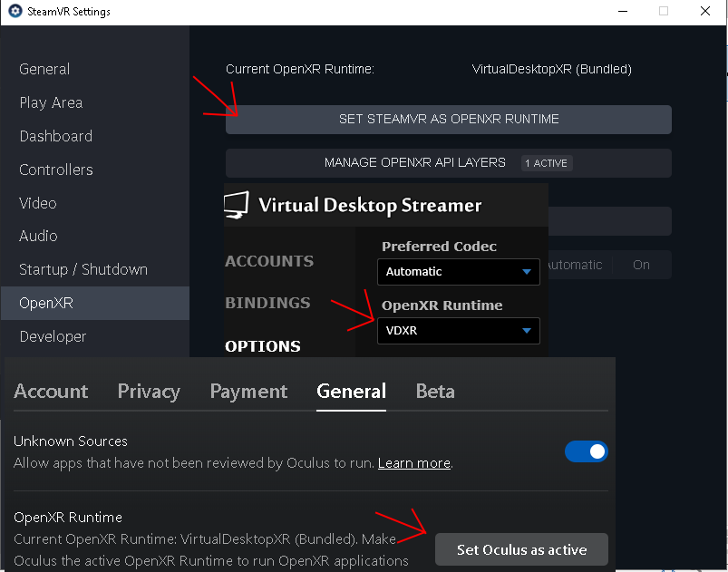Select Developer in the sidebar
Screen dimensions: 728x572
click(52, 336)
